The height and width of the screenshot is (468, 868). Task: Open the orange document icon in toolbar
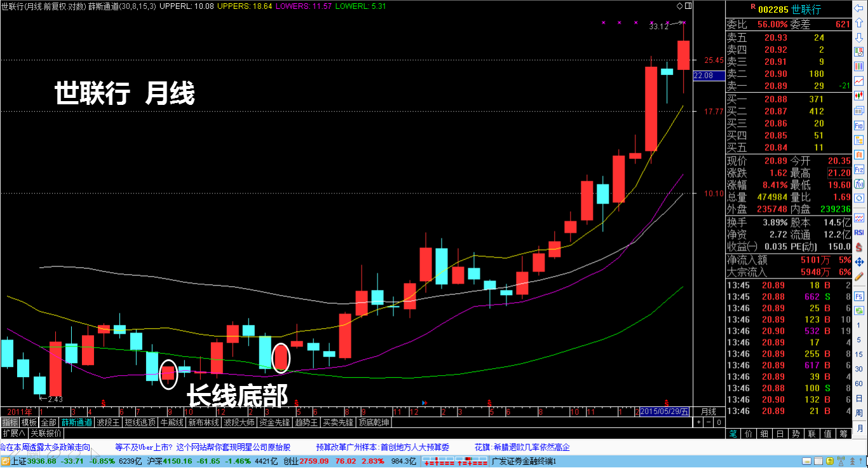pos(858,155)
